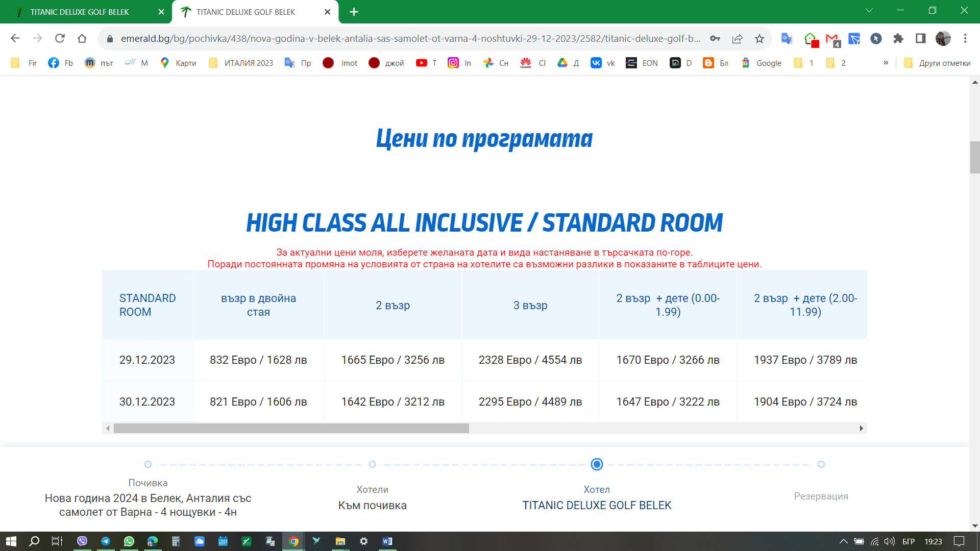The height and width of the screenshot is (551, 980).
Task: Go to the Хотели Към почивка step
Action: (372, 498)
